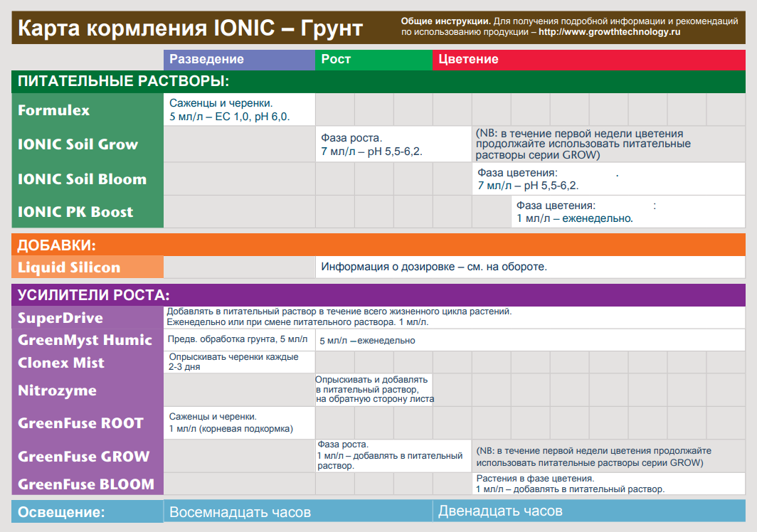Click the 'Карта кормления IONIC – Грунт' title

(190, 28)
